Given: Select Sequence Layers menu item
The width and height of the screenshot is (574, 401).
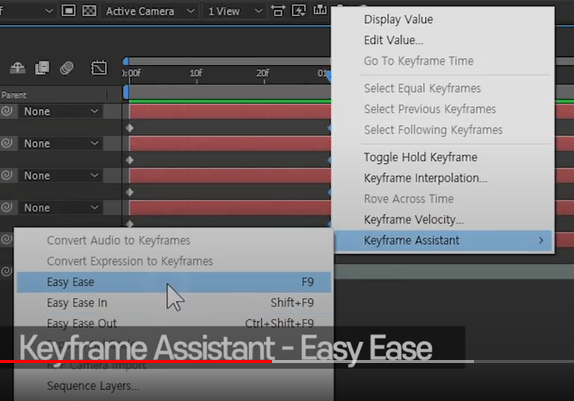Looking at the screenshot, I should pyautogui.click(x=93, y=386).
